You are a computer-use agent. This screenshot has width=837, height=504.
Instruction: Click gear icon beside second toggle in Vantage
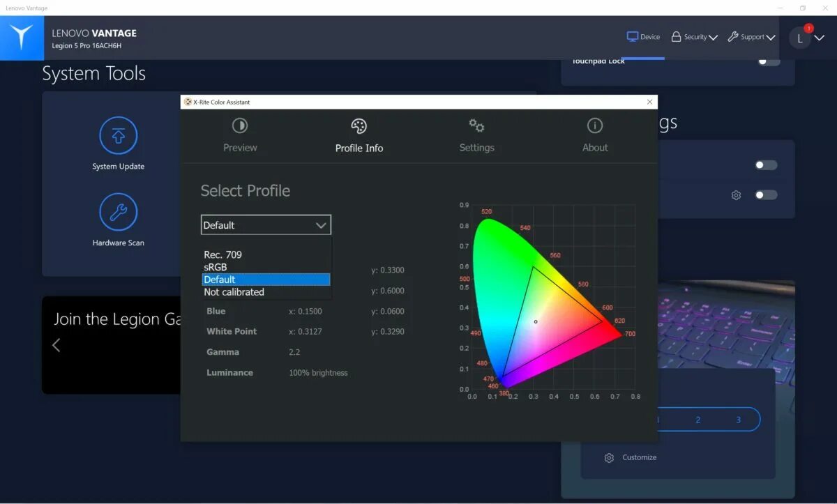coord(736,195)
